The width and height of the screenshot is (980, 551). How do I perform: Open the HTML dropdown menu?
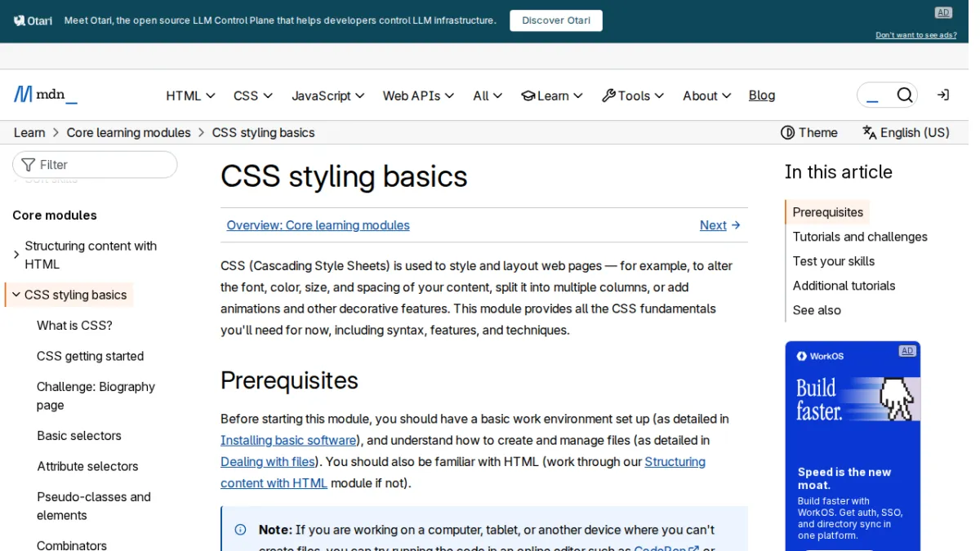[190, 96]
